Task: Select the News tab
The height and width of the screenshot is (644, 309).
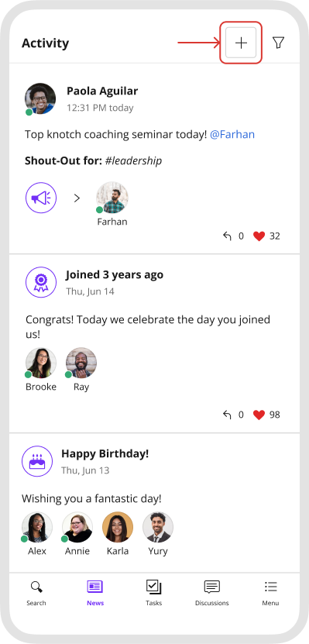Action: pyautogui.click(x=95, y=594)
